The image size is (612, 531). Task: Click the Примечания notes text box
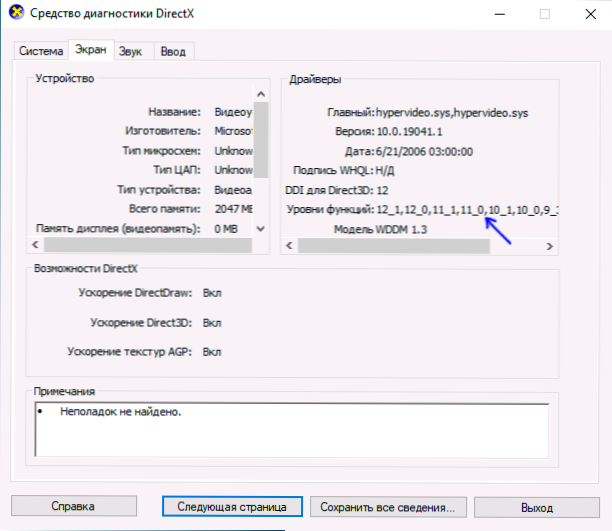(x=292, y=429)
